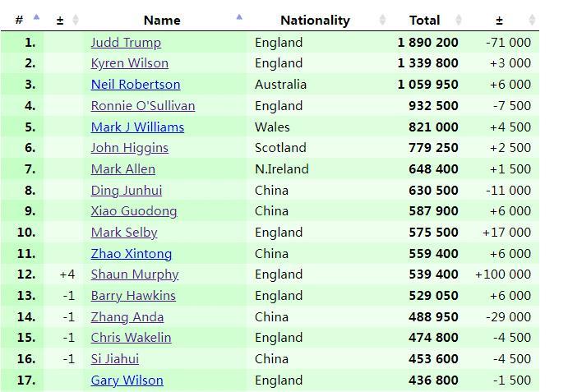Sort Total column using arrow icon

[459, 20]
